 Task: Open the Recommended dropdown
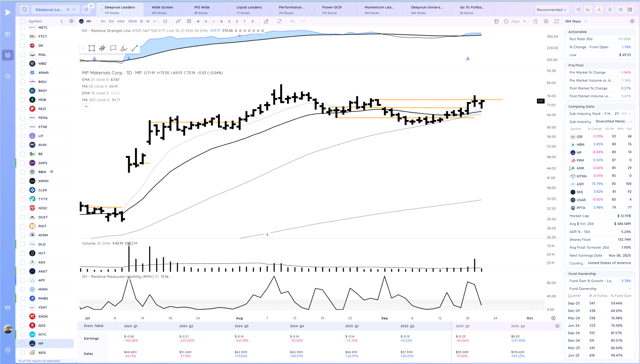(x=551, y=10)
